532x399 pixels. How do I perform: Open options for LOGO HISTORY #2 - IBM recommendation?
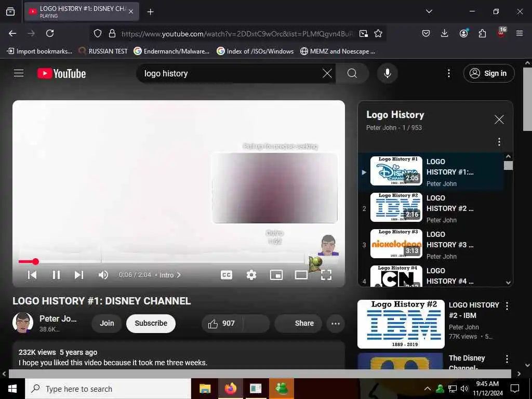[507, 306]
